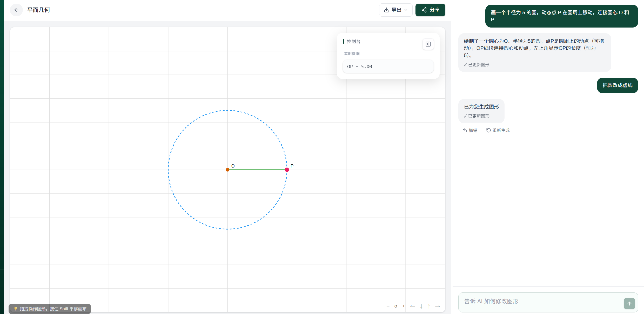Collapse the 控制台 console panel
The width and height of the screenshot is (644, 314).
pos(428,44)
